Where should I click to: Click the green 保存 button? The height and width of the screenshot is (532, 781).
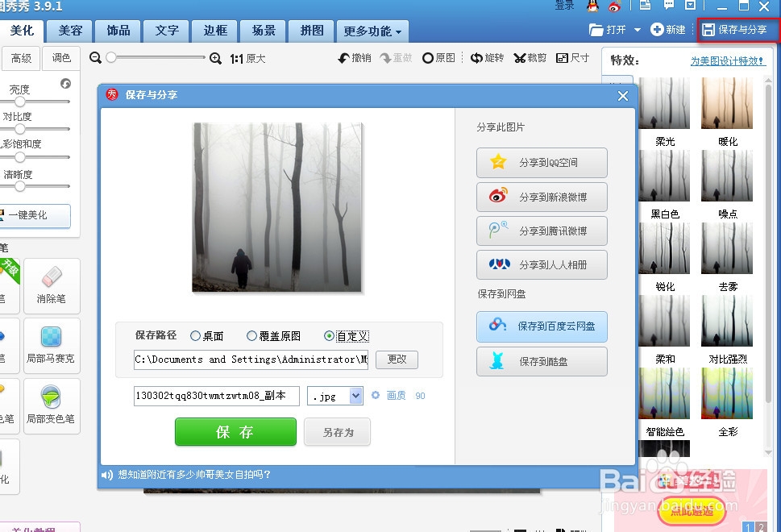[x=235, y=432]
